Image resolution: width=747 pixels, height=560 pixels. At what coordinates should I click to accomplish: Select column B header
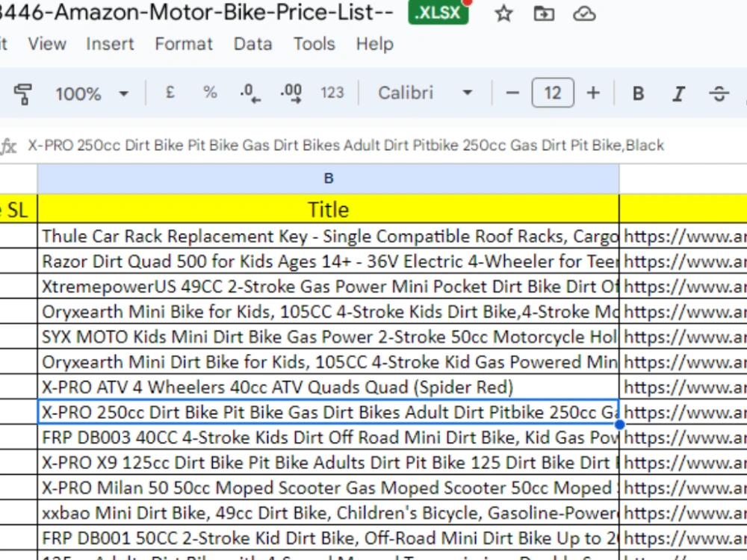click(328, 178)
